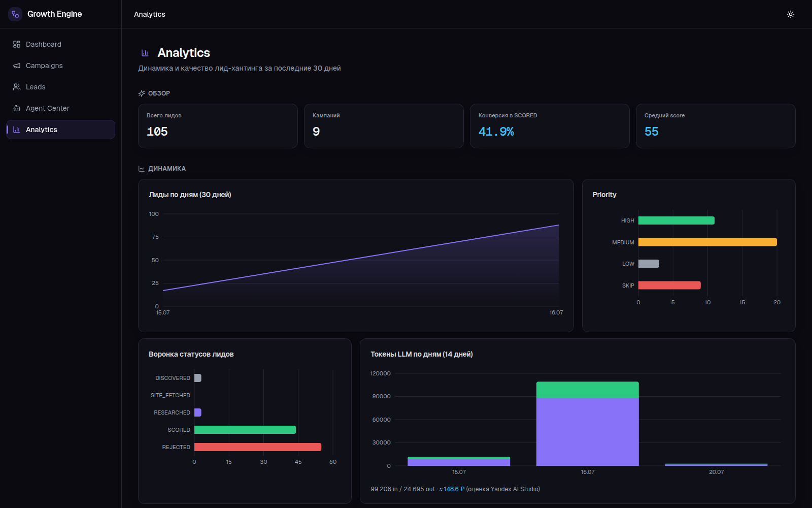Click the gray DISCOVERED funnel bar

198,378
